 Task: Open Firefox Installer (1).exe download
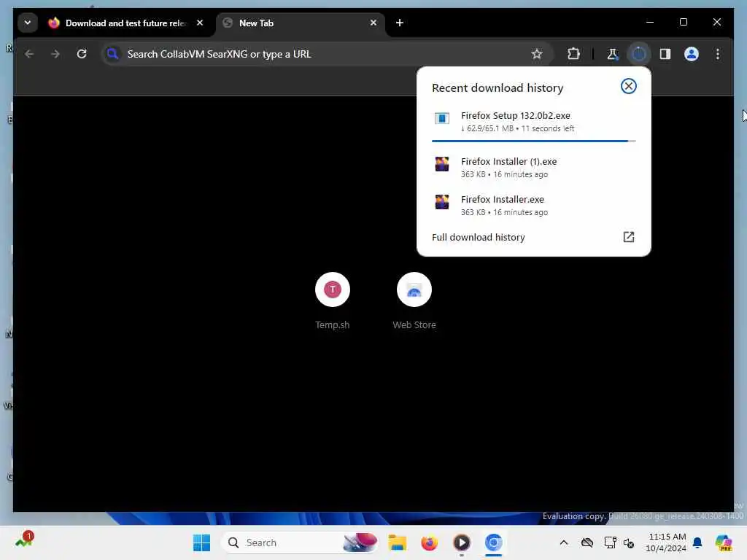click(533, 167)
